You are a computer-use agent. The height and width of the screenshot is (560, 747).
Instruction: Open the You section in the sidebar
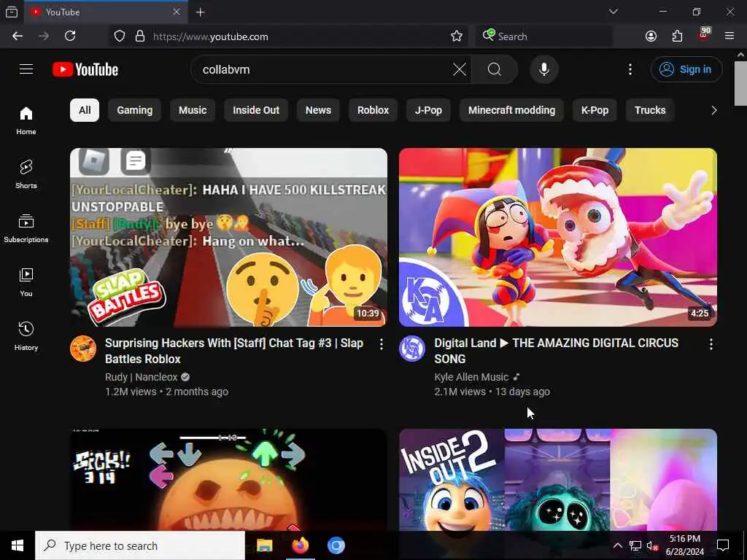click(x=26, y=282)
